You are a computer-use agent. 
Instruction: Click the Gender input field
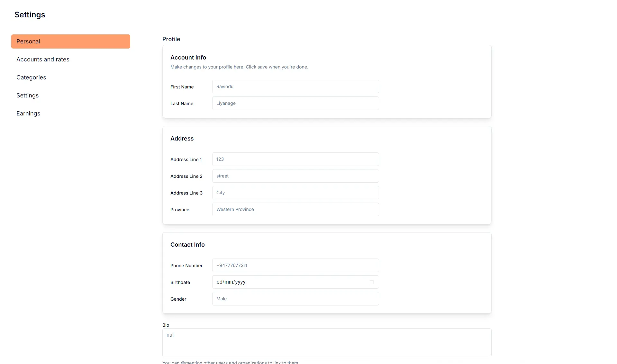point(295,299)
